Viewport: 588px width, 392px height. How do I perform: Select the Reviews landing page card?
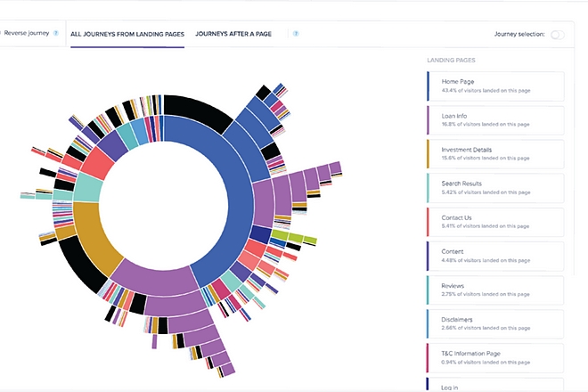(495, 290)
